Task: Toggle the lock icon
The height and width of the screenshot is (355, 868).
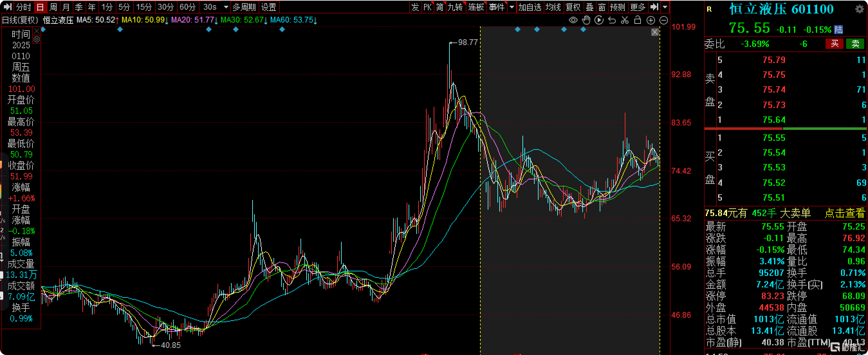Action: pos(638,20)
